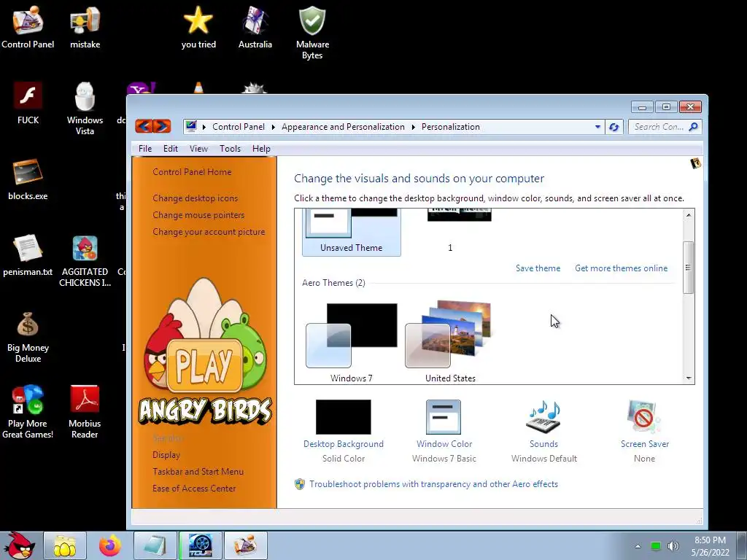Open the Windows Vista desktop icon

[85, 108]
